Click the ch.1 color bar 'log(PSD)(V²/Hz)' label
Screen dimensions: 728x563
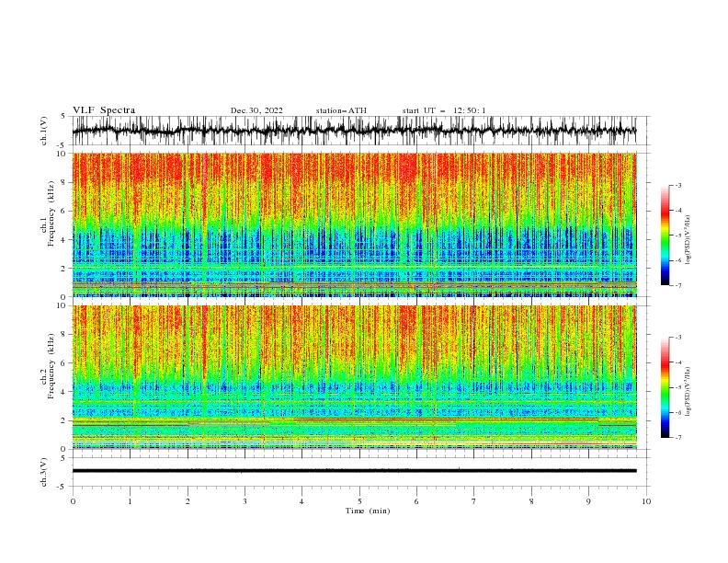tap(688, 240)
